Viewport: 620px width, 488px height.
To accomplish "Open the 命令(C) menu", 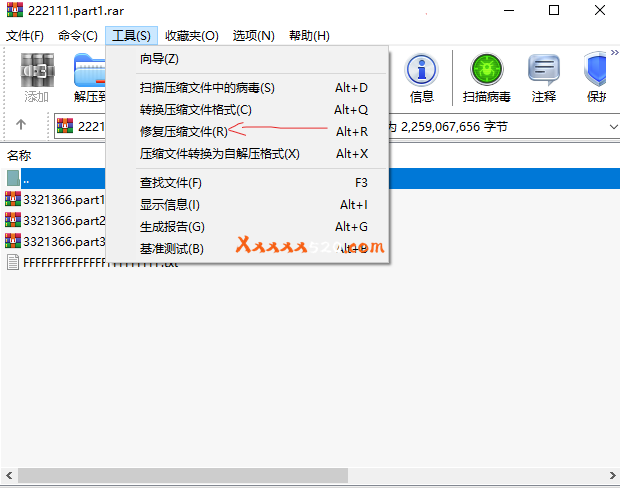I will point(78,36).
